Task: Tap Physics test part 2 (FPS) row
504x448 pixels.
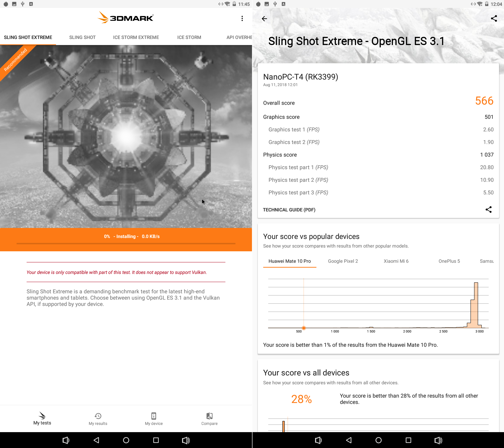Action: click(x=378, y=180)
